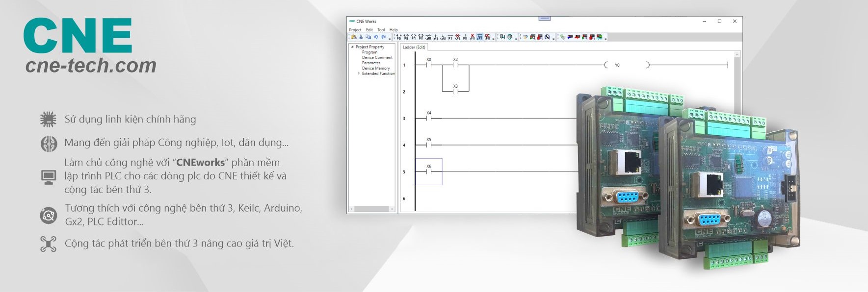Screen dimensions: 868x292
Task: Click the ladder editor scroll up arrow
Action: 737,54
